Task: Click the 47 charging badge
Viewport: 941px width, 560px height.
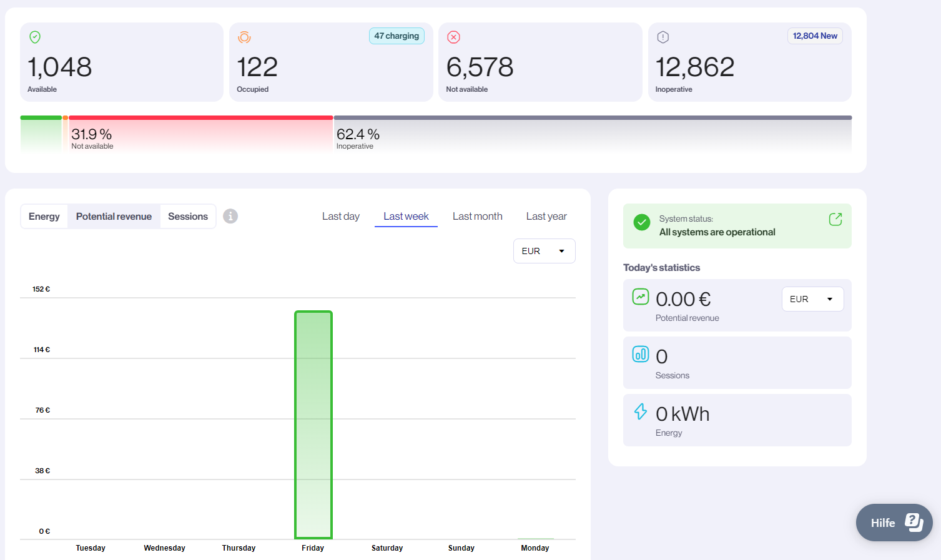Action: coord(397,36)
